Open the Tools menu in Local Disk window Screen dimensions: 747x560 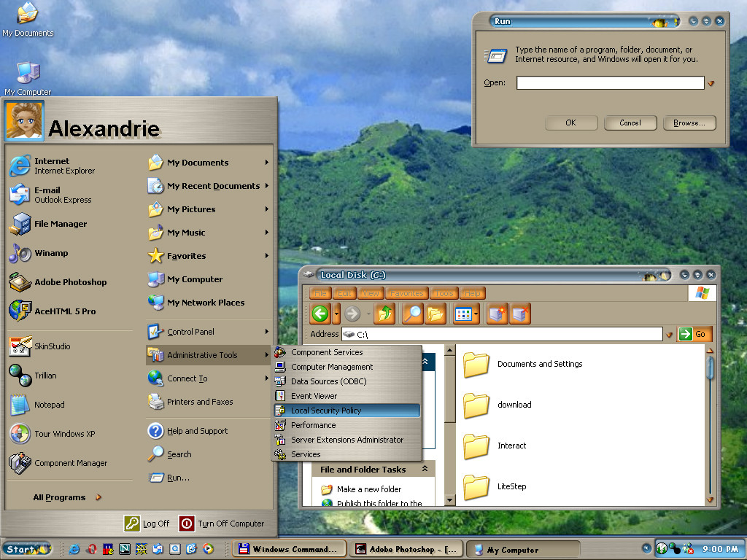click(x=444, y=293)
